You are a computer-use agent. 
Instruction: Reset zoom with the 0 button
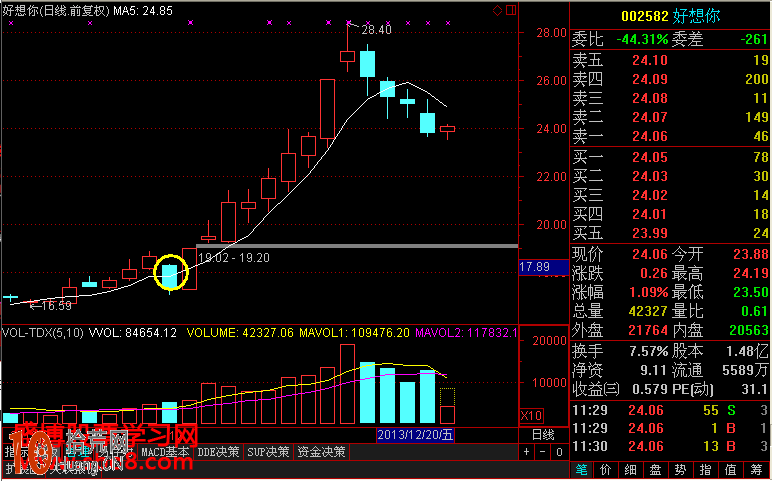[559, 452]
